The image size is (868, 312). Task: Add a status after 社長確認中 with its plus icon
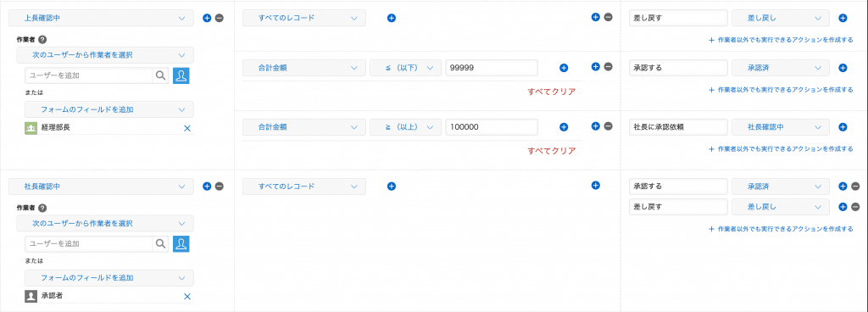pos(207,187)
